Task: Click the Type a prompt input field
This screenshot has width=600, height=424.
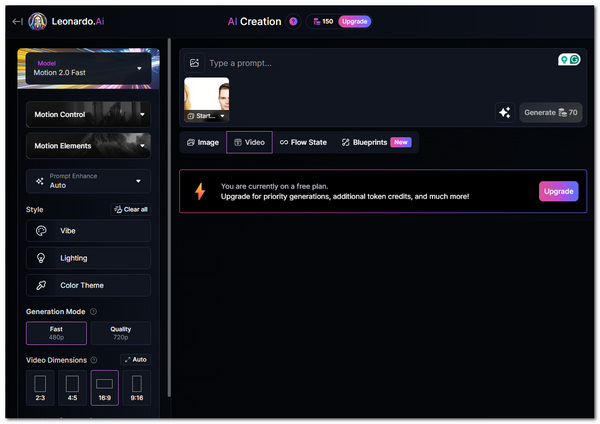Action: pos(370,63)
